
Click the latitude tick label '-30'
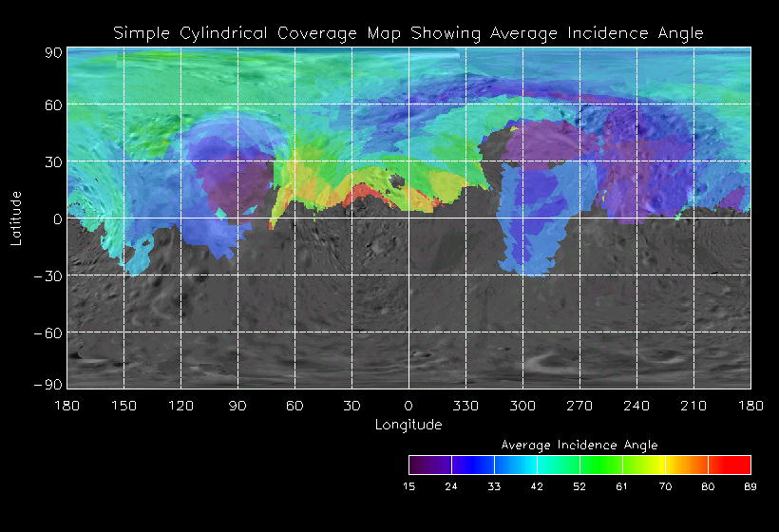click(47, 276)
